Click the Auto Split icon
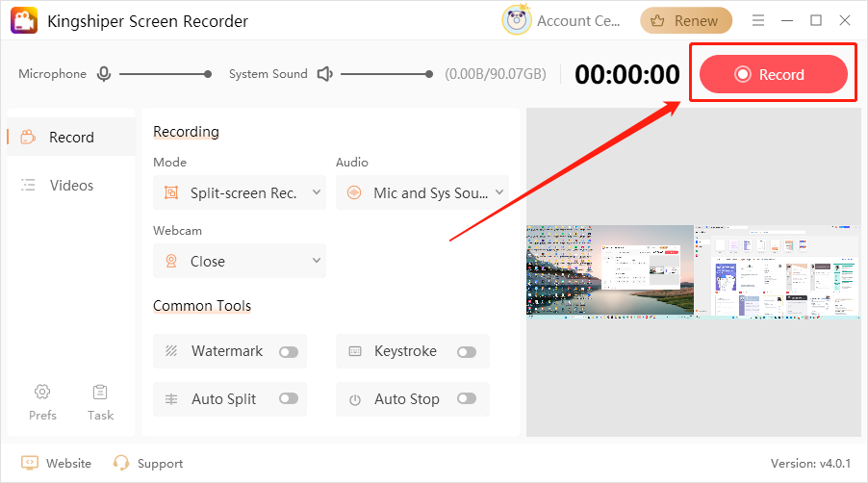868x483 pixels. tap(171, 399)
